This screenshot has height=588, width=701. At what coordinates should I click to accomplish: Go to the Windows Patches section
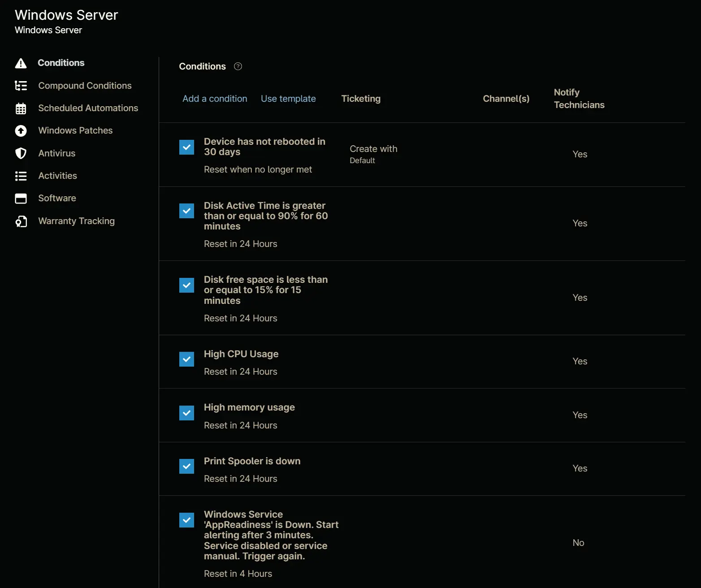(75, 130)
